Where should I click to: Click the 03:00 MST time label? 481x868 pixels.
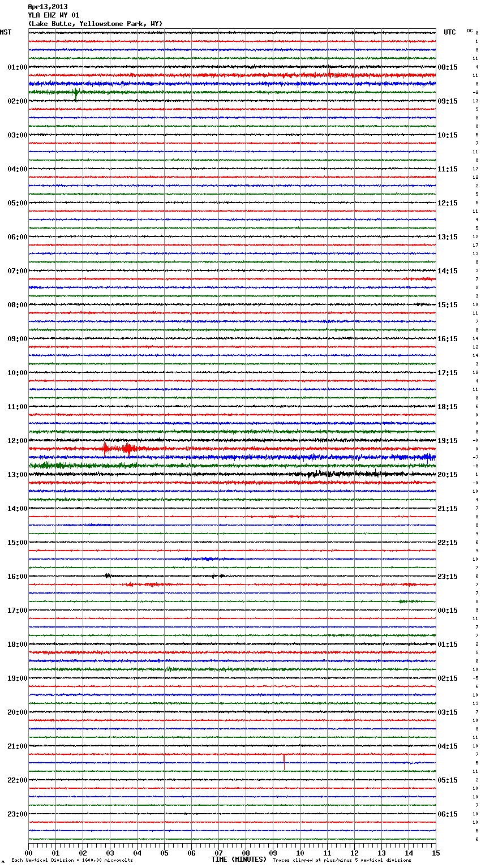click(x=17, y=135)
